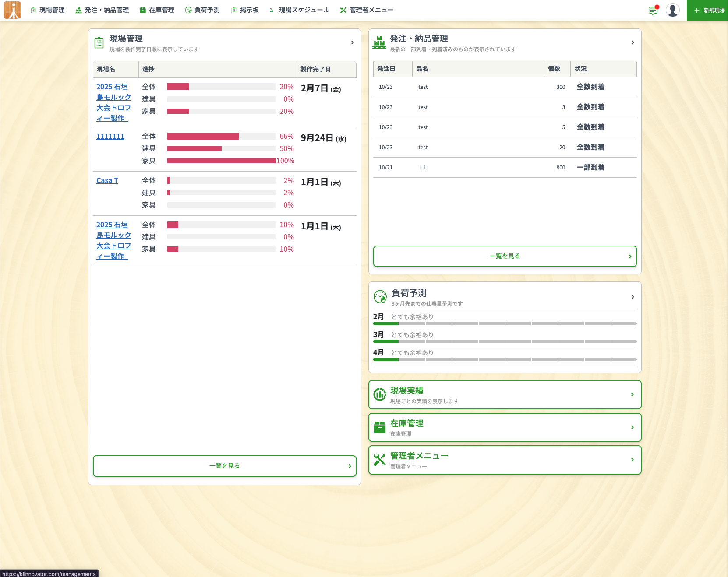Open 負荷予測 in the top navigation
The width and height of the screenshot is (728, 577).
tap(202, 10)
